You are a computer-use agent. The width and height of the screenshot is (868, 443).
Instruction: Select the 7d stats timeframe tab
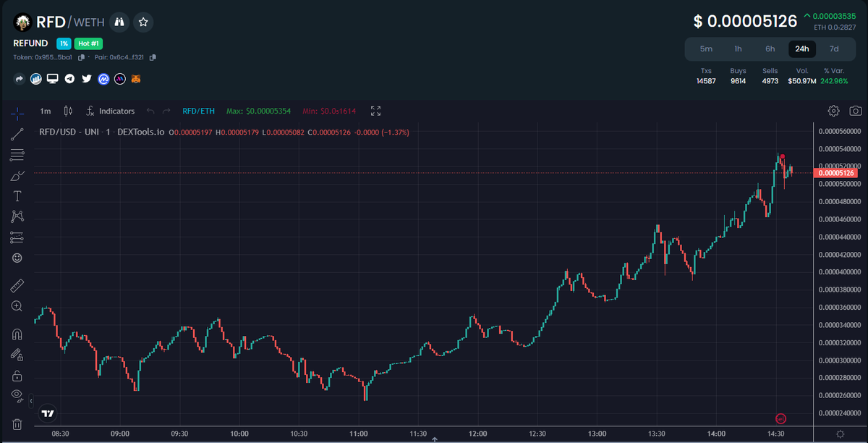point(834,48)
